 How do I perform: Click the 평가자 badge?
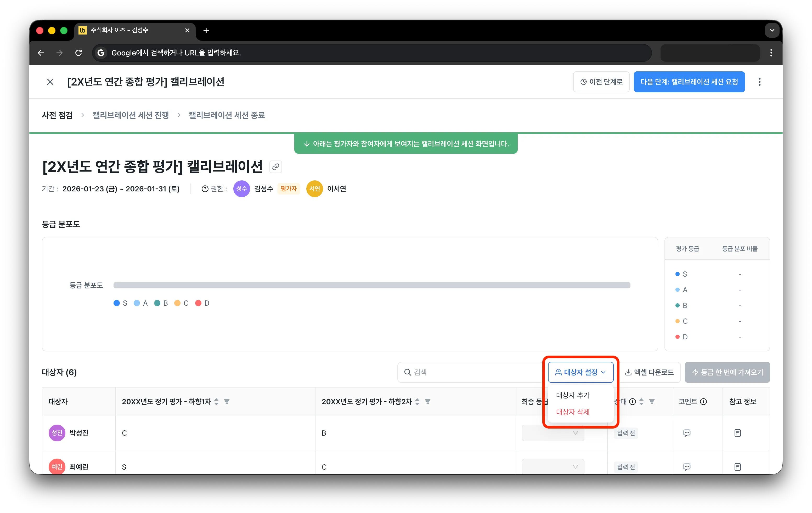[x=288, y=189]
